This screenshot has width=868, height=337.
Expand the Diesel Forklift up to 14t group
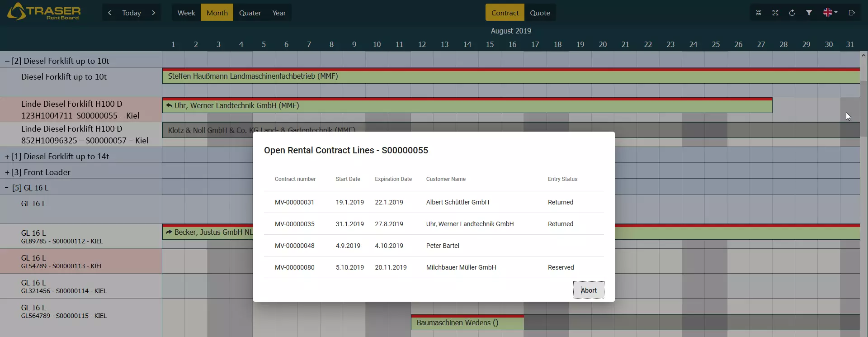pyautogui.click(x=7, y=157)
